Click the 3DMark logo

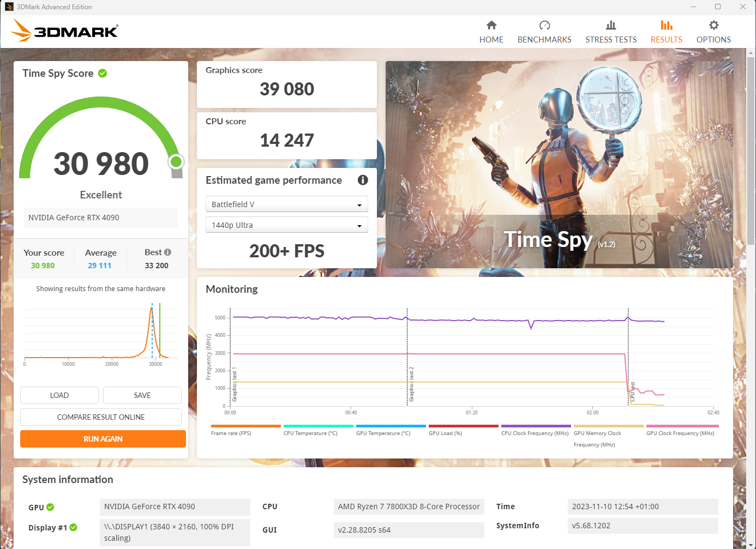64,31
